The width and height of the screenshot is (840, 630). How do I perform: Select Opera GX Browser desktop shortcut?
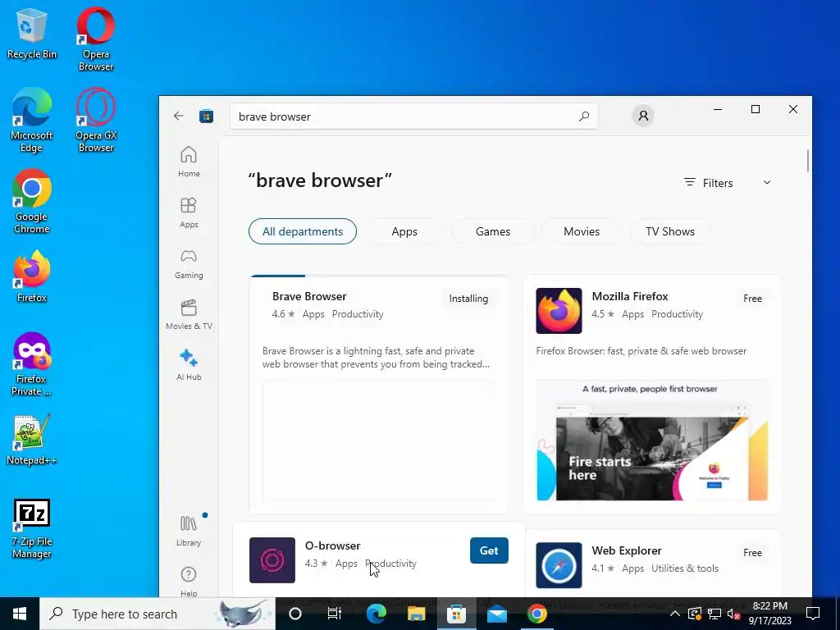[96, 121]
